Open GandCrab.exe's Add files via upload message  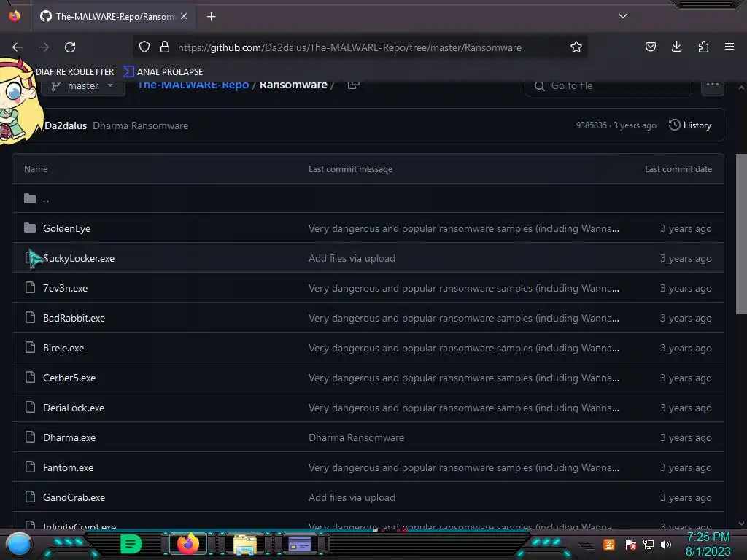point(352,497)
